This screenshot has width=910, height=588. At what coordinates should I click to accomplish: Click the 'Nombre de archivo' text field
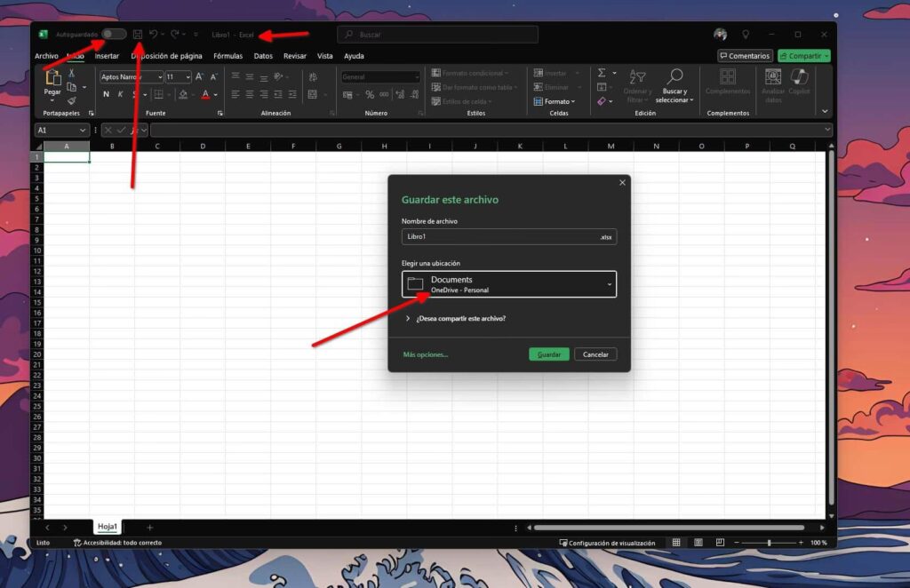click(499, 237)
